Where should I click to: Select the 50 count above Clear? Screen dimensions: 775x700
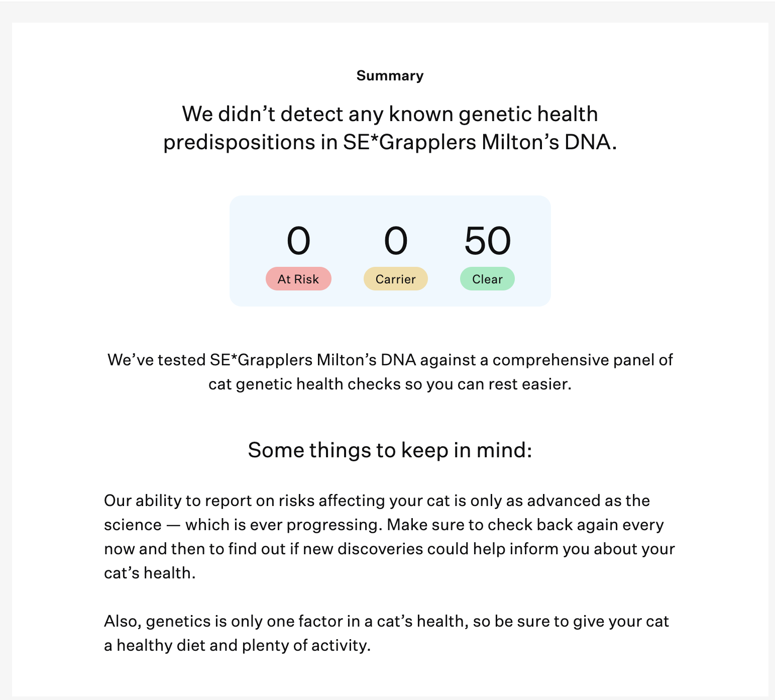[x=487, y=241]
